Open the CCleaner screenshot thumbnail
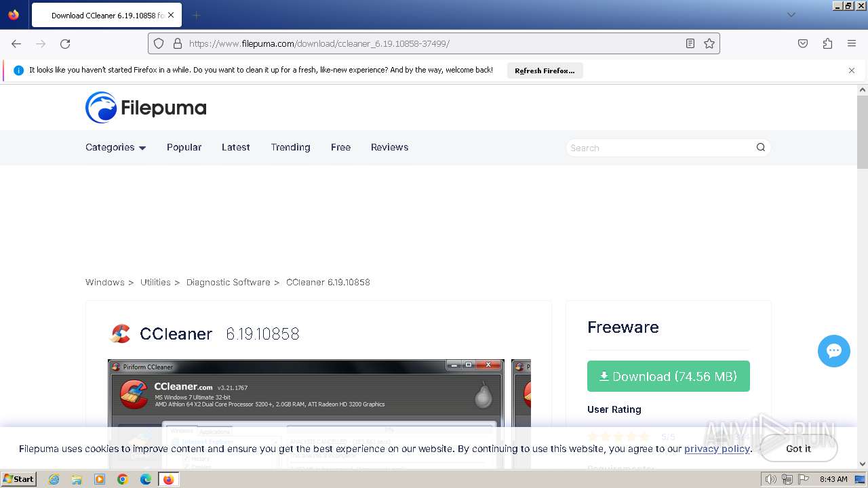 click(306, 413)
